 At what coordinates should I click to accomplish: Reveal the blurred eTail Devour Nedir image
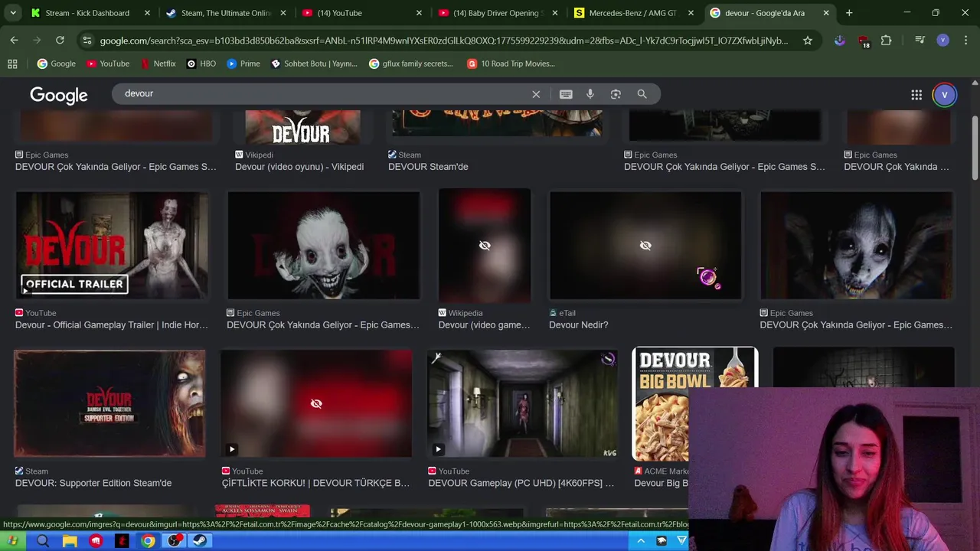[x=645, y=246]
